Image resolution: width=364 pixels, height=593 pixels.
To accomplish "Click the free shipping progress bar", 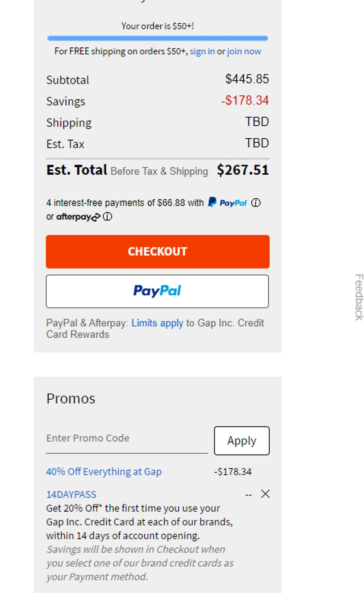I will click(158, 38).
